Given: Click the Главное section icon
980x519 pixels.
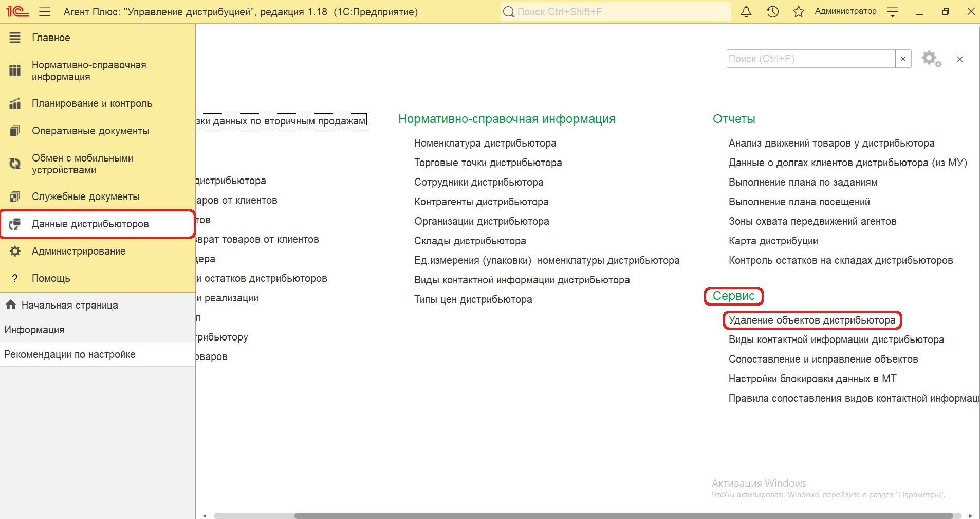Looking at the screenshot, I should (x=15, y=38).
